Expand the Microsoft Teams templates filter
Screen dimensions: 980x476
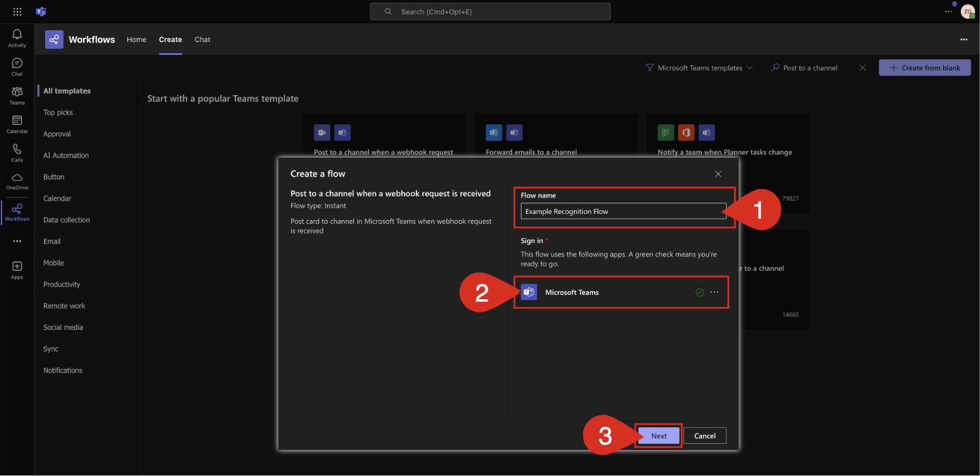click(x=699, y=68)
